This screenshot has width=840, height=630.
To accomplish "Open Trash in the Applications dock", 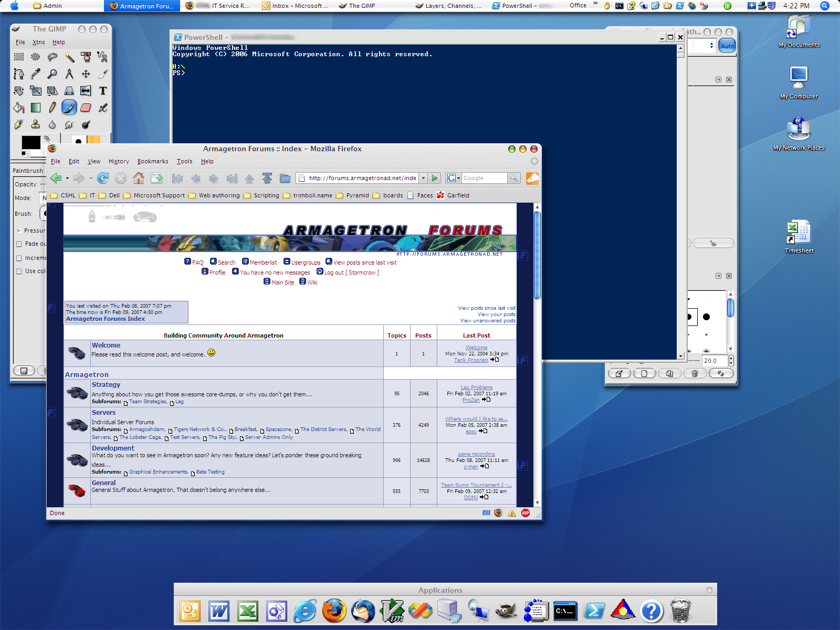I will [x=680, y=611].
